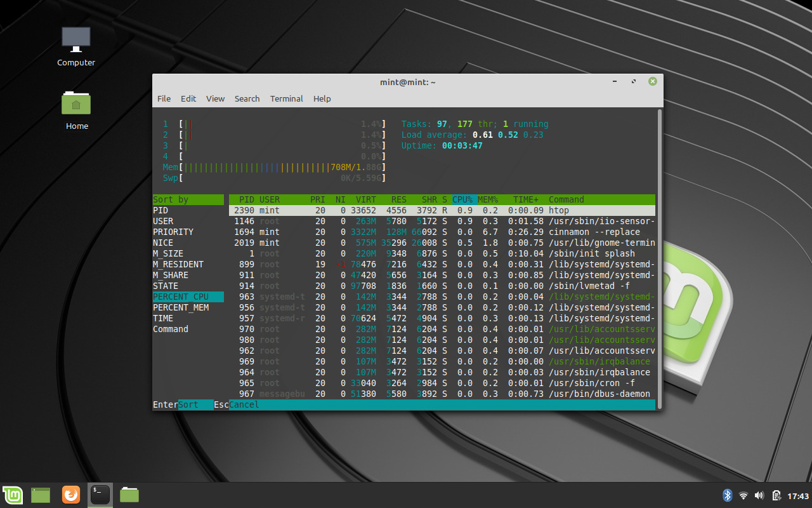The width and height of the screenshot is (812, 508).
Task: Open the File menu
Action: pos(164,98)
